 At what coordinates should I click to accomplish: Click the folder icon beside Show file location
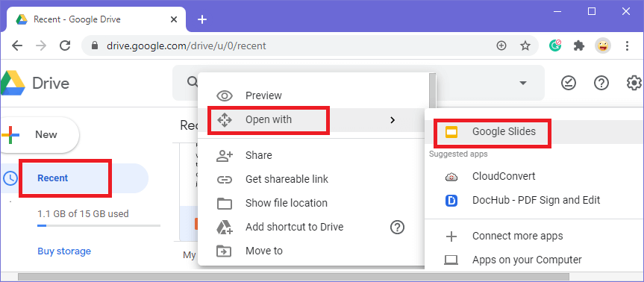click(x=225, y=204)
